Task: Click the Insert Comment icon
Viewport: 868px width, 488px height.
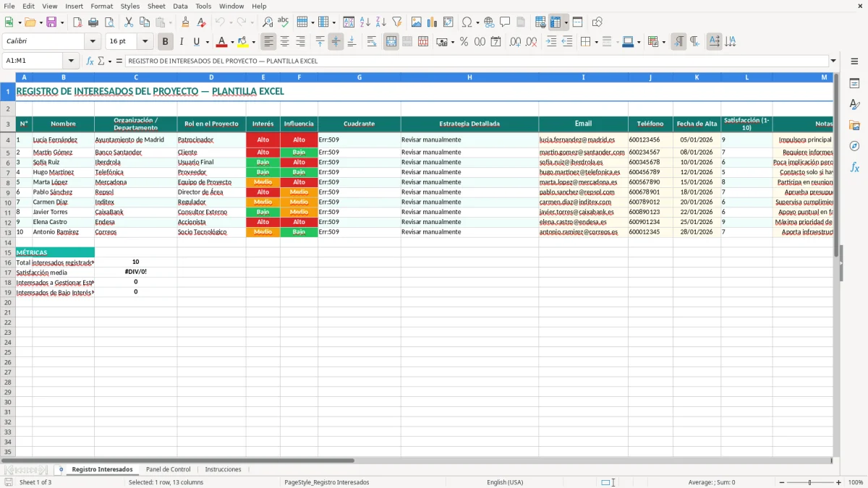Action: click(x=505, y=22)
